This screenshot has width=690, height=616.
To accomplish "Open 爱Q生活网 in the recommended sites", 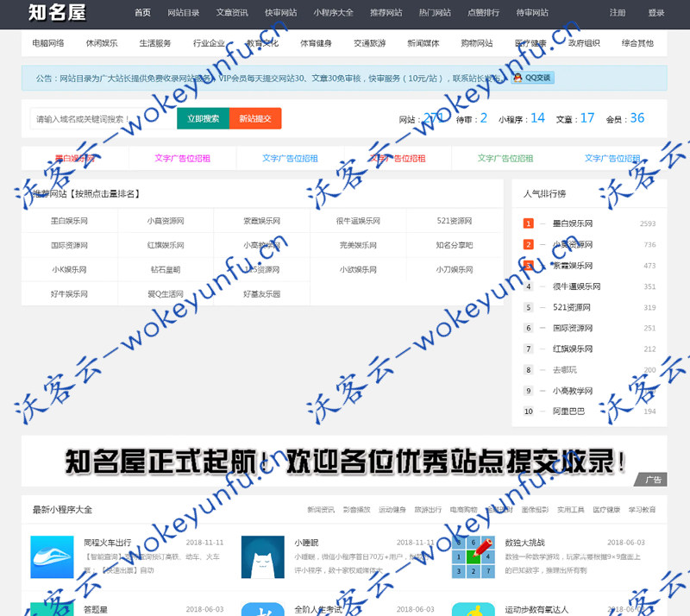I will pyautogui.click(x=166, y=293).
